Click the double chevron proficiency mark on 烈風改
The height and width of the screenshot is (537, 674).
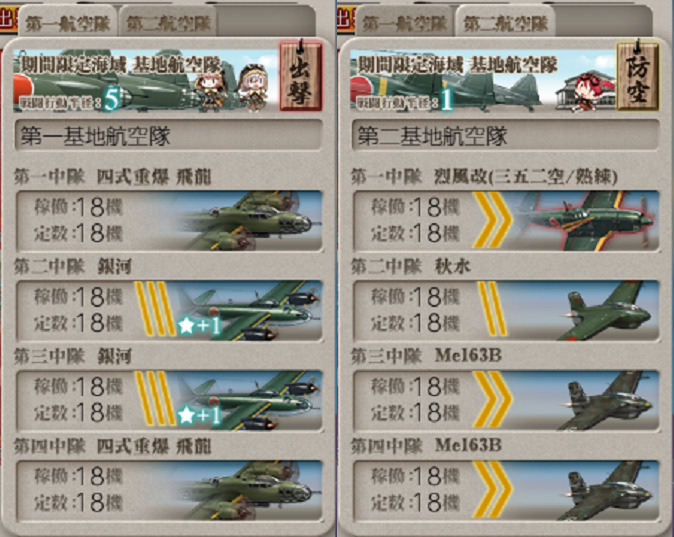(x=492, y=220)
